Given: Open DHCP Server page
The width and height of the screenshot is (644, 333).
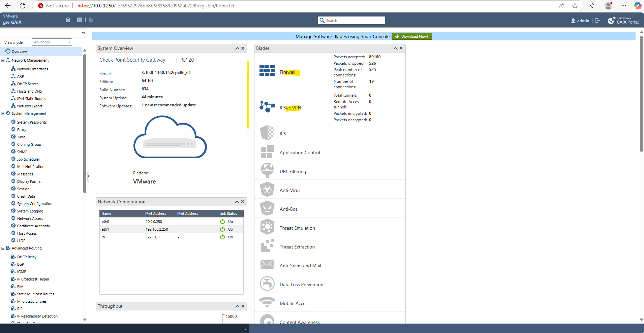Looking at the screenshot, I should coord(28,84).
